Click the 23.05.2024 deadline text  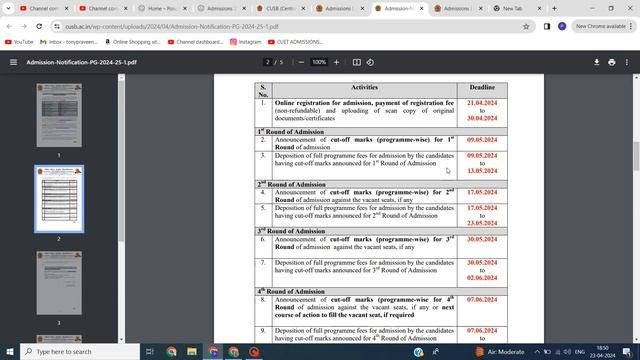[482, 223]
